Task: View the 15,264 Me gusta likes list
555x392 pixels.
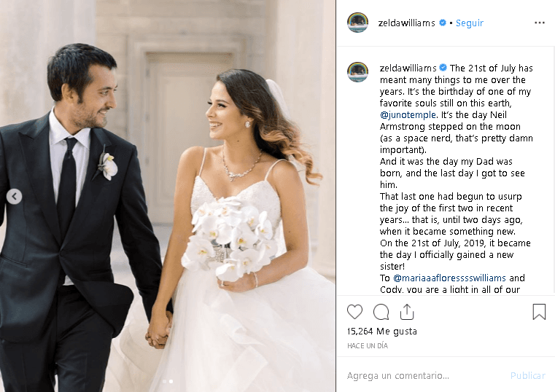Action: 382,332
